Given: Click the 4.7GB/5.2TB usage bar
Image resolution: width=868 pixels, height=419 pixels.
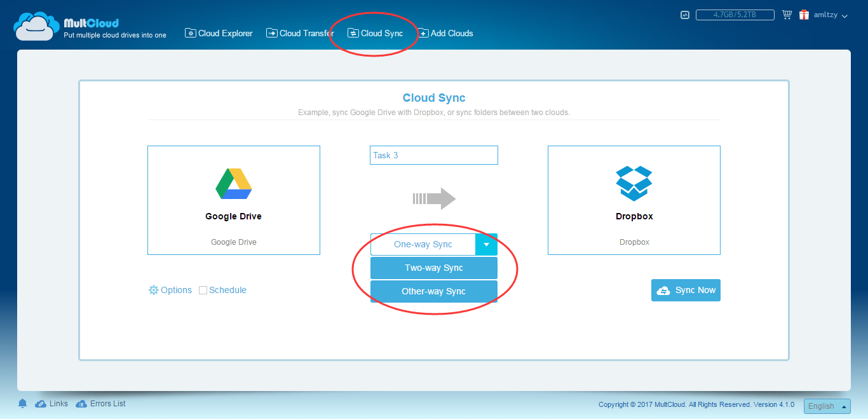Looking at the screenshot, I should (x=735, y=15).
